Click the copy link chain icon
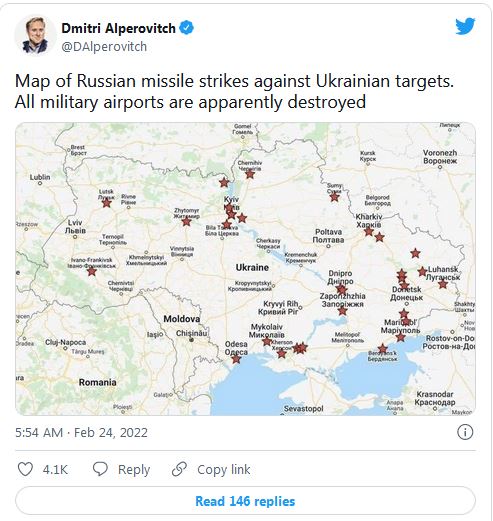The height and width of the screenshot is (521, 493). (179, 469)
